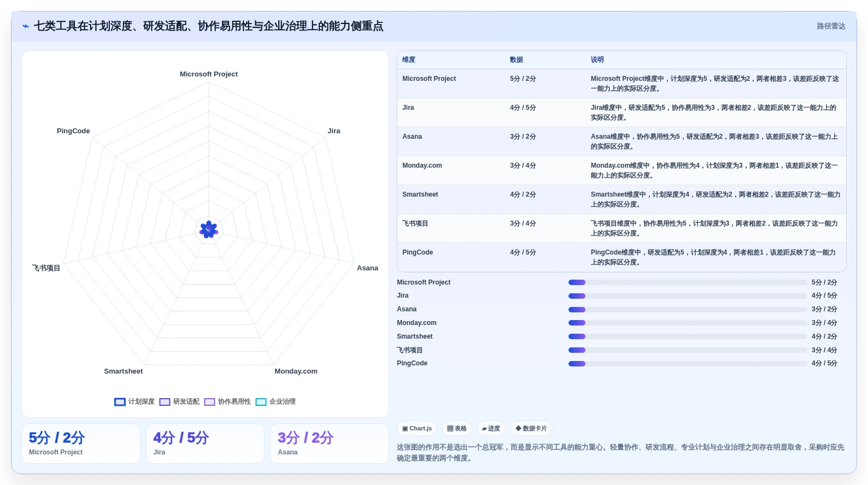
Task: Toggle the 协作易用性 legend series
Action: pyautogui.click(x=227, y=401)
